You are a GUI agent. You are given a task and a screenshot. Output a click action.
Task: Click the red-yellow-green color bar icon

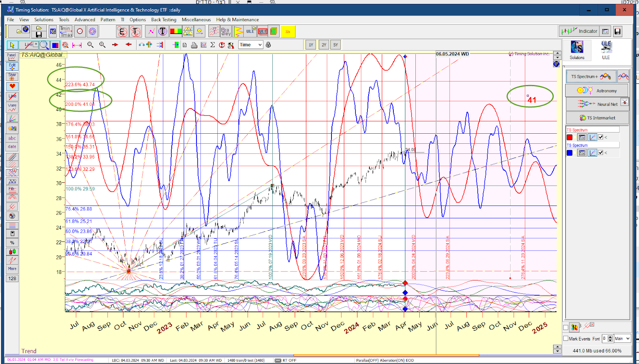pyautogui.click(x=176, y=32)
